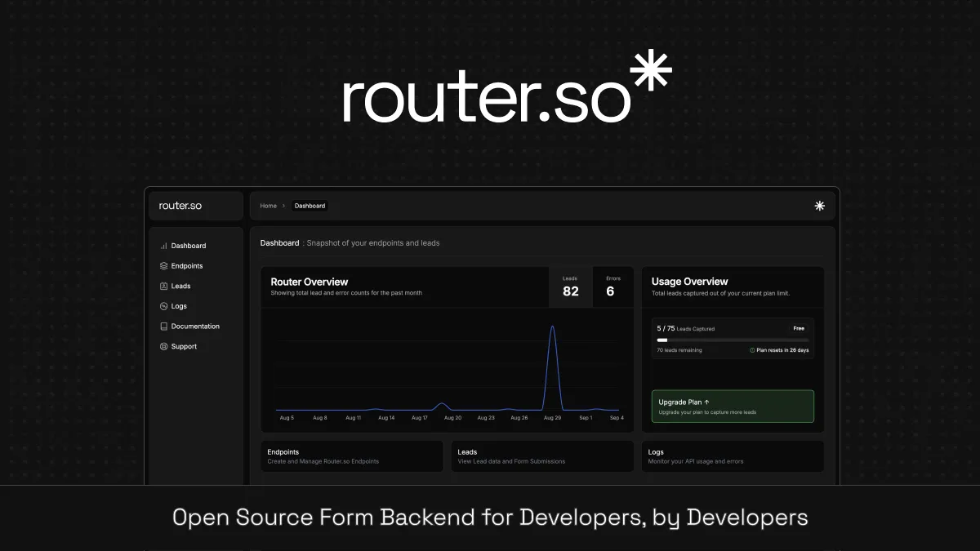Viewport: 980px width, 551px height.
Task: Click the upward arrow next to Upgrade Plan
Action: point(707,402)
